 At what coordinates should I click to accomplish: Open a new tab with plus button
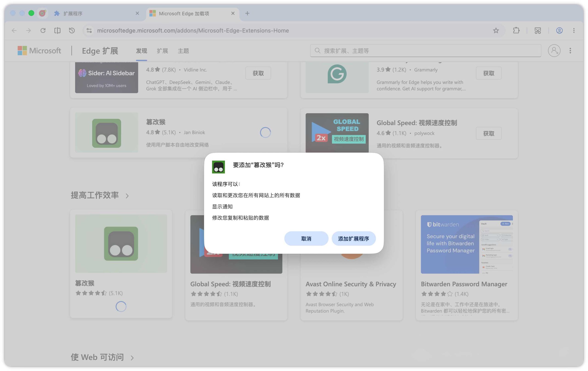click(247, 13)
